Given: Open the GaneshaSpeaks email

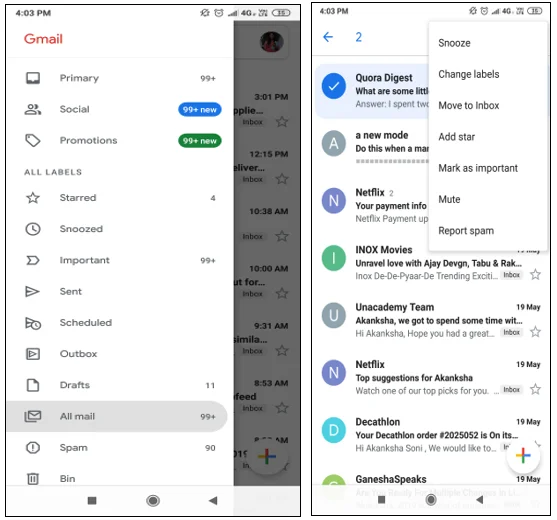Looking at the screenshot, I should pyautogui.click(x=431, y=488).
